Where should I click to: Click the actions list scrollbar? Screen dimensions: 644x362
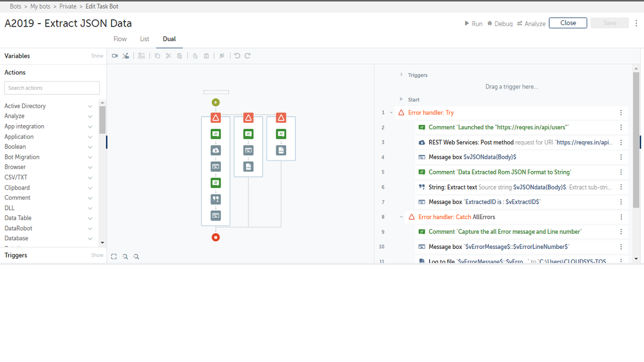click(x=103, y=120)
